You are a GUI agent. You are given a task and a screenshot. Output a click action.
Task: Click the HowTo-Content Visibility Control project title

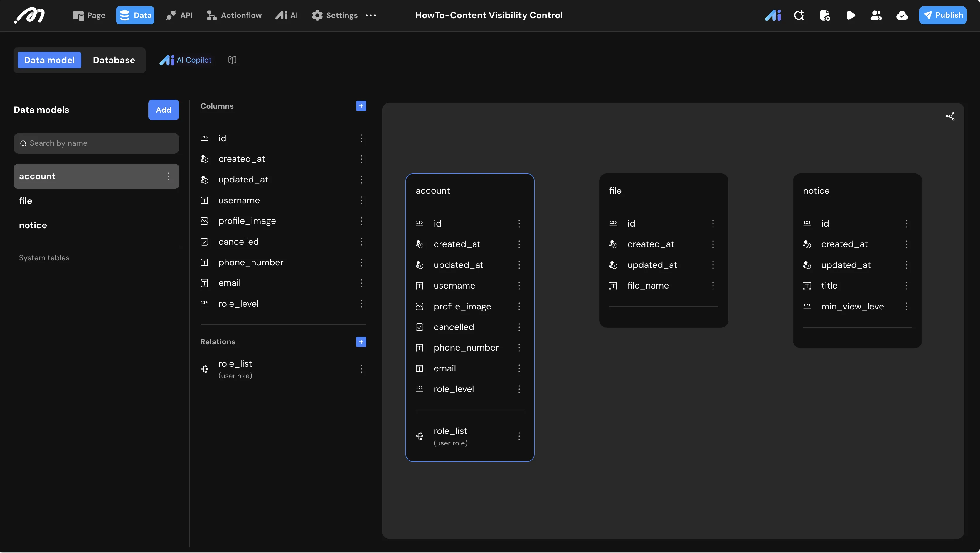click(x=489, y=15)
